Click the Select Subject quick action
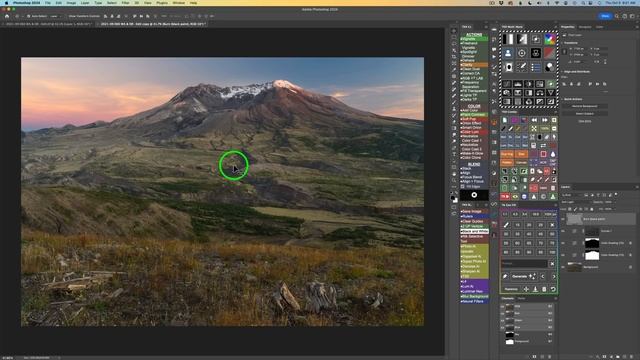Image resolution: width=640 pixels, height=360 pixels. click(x=584, y=113)
